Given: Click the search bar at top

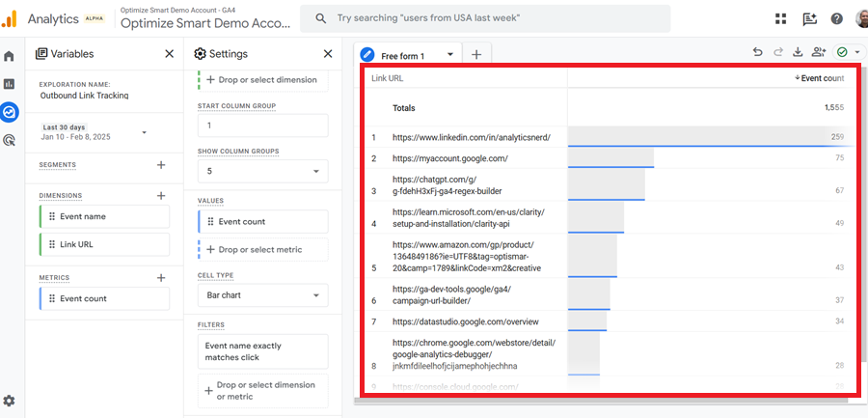Looking at the screenshot, I should (485, 19).
